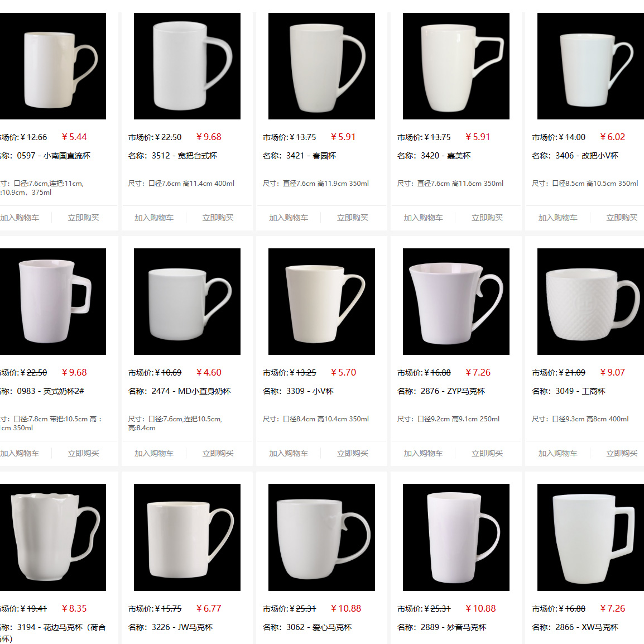Open the 3309 小V杯 product thumbnail
This screenshot has width=644, height=644.
(x=321, y=301)
